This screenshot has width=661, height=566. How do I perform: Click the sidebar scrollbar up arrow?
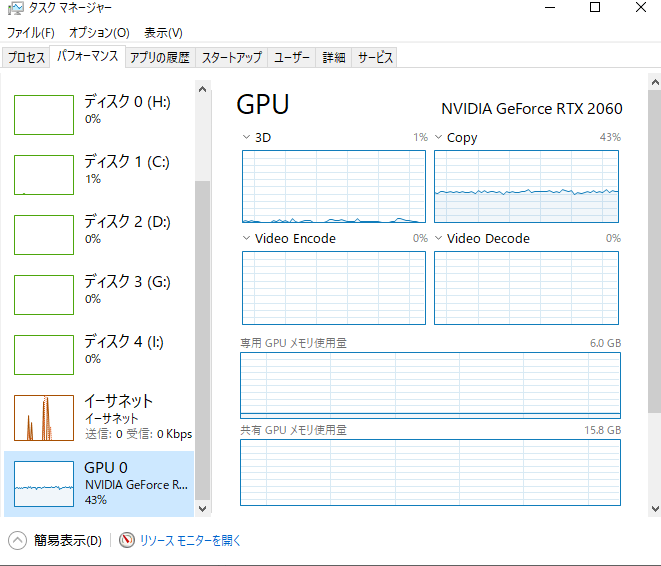(x=203, y=90)
